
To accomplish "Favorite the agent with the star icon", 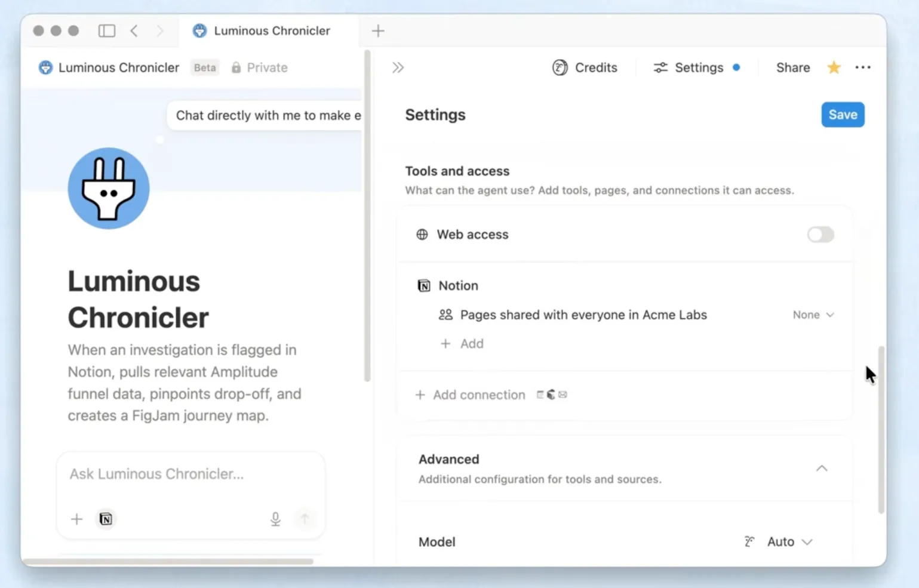I will 834,67.
